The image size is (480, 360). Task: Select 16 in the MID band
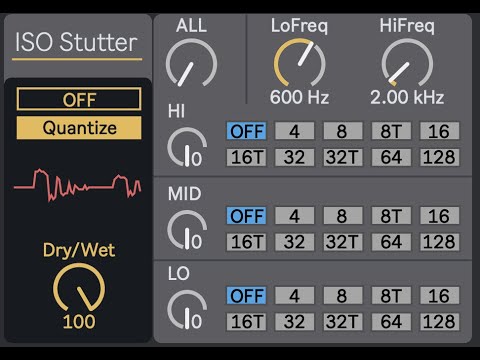[x=439, y=216]
